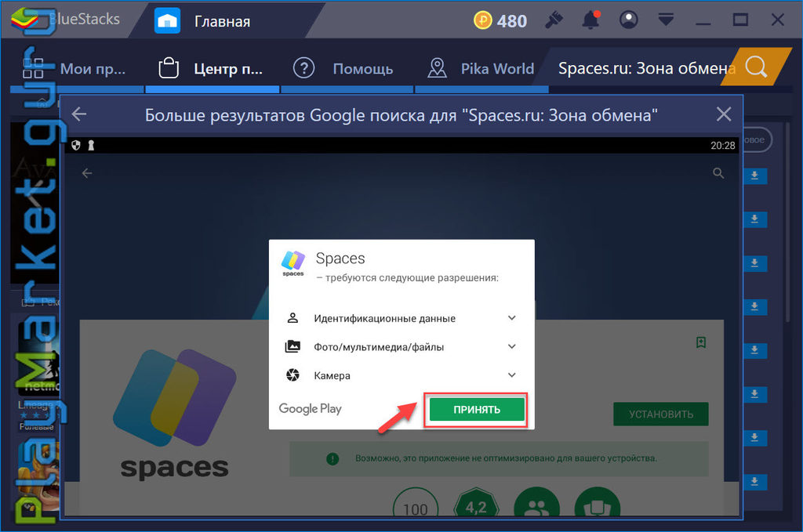Click the Google Play search magnifier icon

click(718, 173)
